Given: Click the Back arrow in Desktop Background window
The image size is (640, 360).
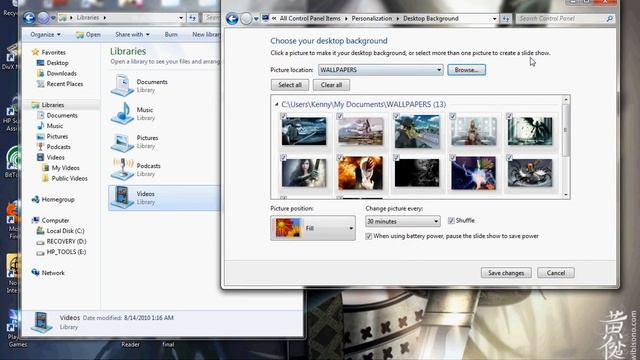Looking at the screenshot, I should (232, 19).
